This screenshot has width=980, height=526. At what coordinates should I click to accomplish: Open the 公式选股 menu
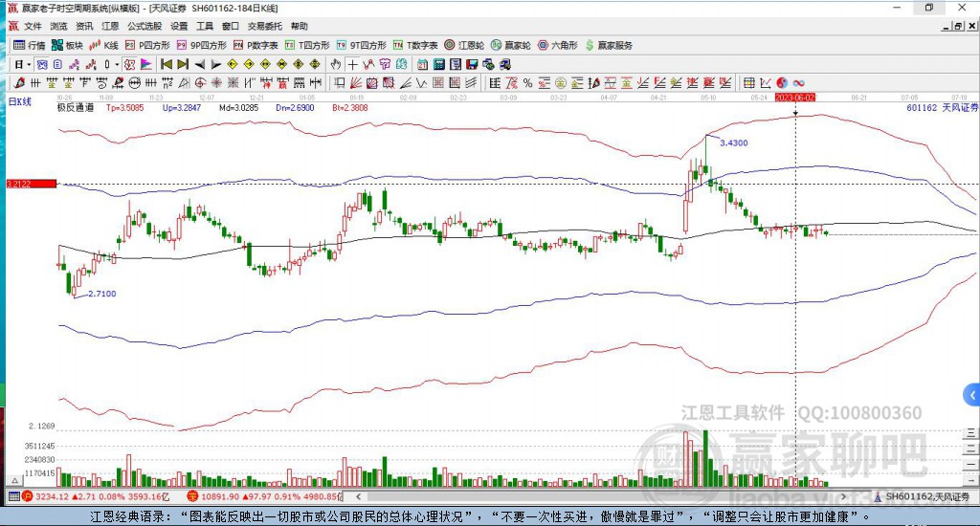coord(145,26)
